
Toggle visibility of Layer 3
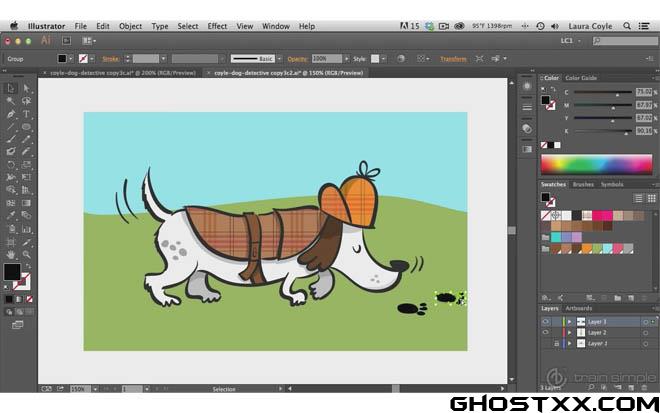point(546,322)
